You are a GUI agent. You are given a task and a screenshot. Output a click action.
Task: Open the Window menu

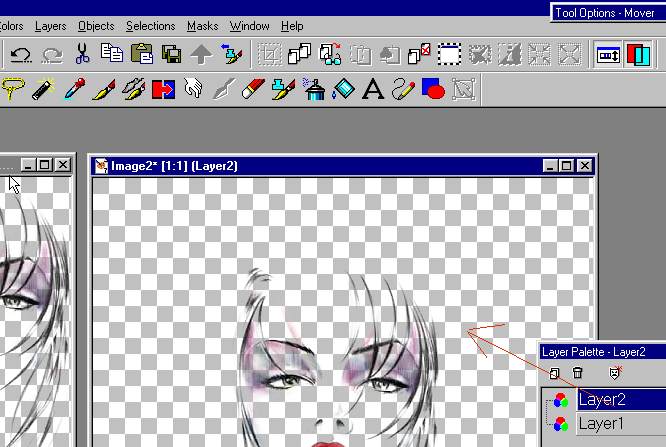click(x=250, y=26)
